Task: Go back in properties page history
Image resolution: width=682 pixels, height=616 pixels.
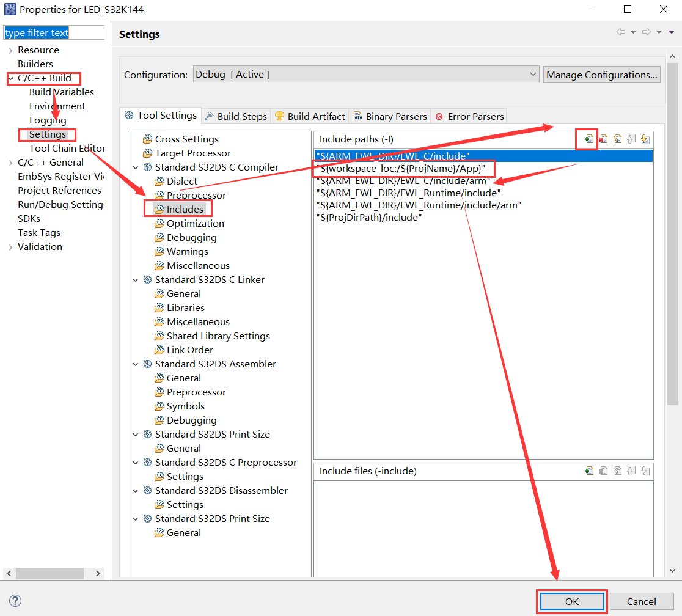Action: (621, 32)
